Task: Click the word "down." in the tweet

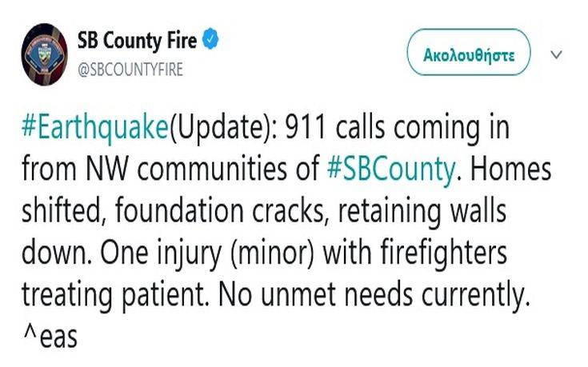Action: tap(53, 255)
